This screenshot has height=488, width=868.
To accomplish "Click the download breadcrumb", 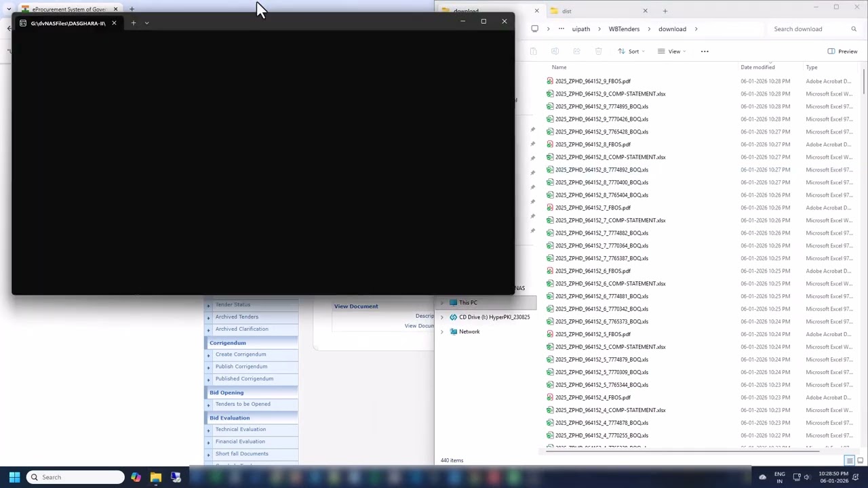I will point(672,29).
